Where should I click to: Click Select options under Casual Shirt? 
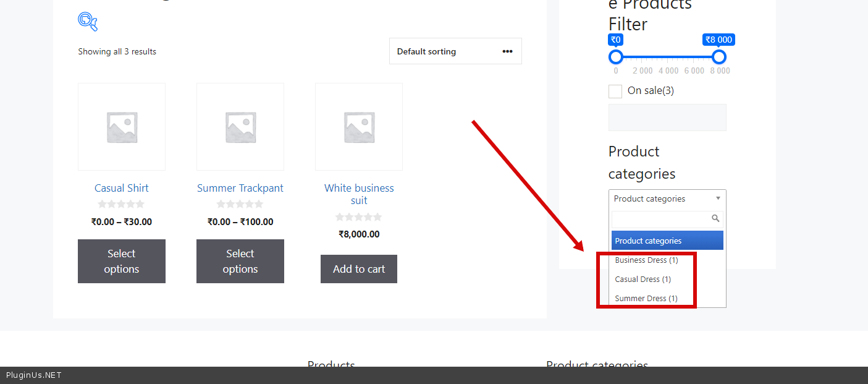pyautogui.click(x=122, y=261)
